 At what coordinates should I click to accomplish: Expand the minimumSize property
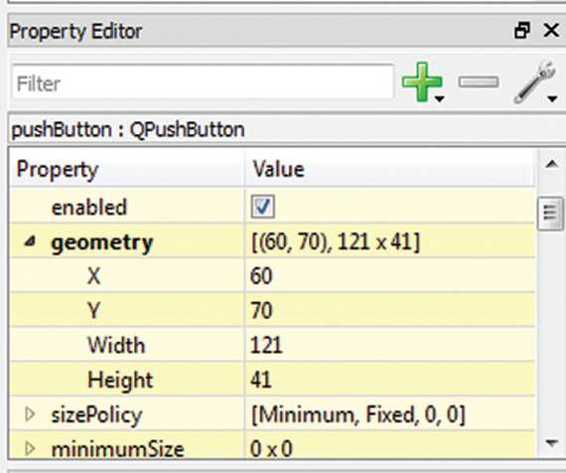click(x=30, y=448)
